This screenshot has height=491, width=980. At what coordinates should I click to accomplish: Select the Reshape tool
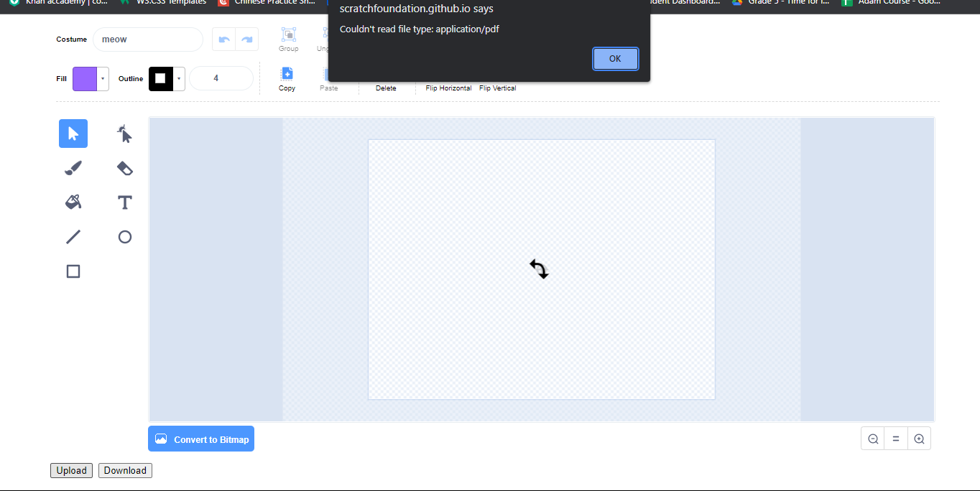point(124,134)
